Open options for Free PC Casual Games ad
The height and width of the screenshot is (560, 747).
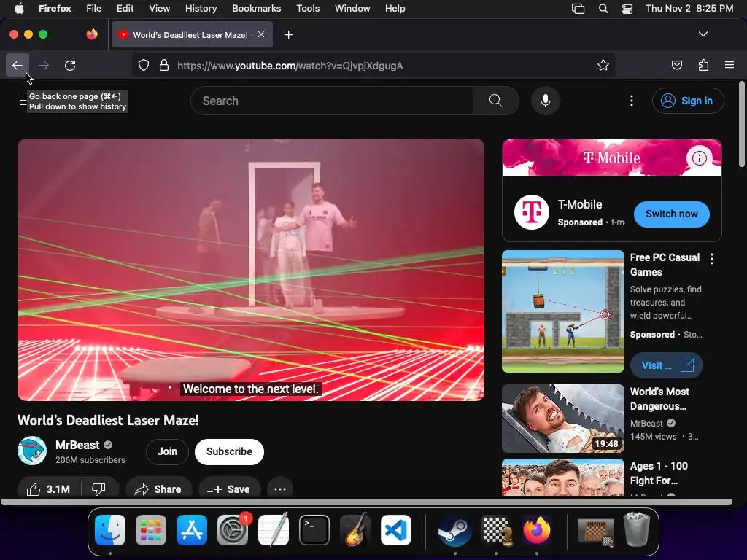712,259
